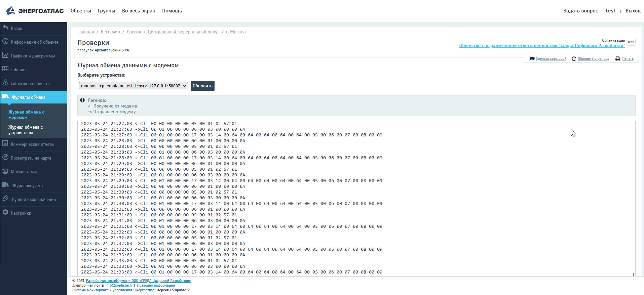Select Журнал обмена с устройством submenu
The image size is (644, 295).
coord(26,130)
